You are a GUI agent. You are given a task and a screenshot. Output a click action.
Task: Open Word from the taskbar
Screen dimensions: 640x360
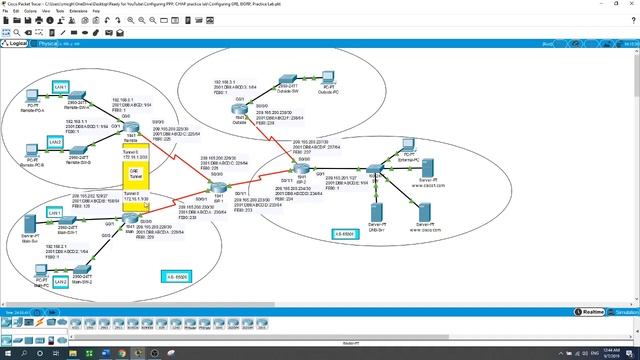point(106,353)
